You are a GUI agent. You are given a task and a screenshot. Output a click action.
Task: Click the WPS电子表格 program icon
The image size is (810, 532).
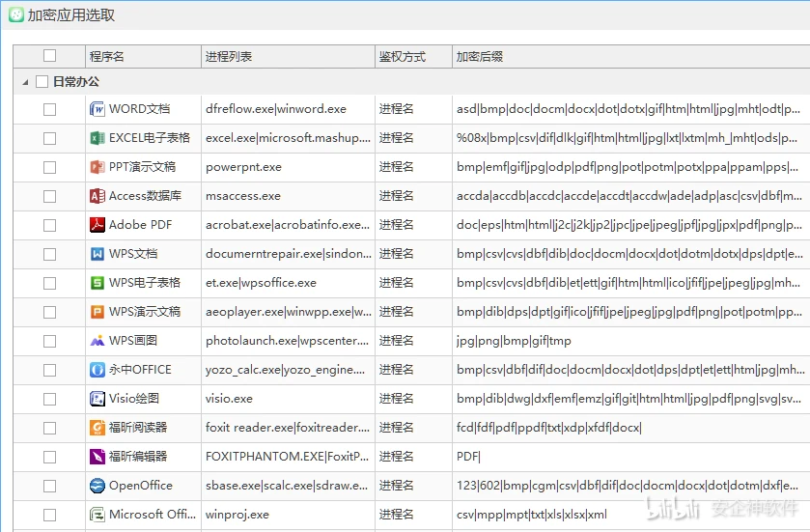(98, 283)
